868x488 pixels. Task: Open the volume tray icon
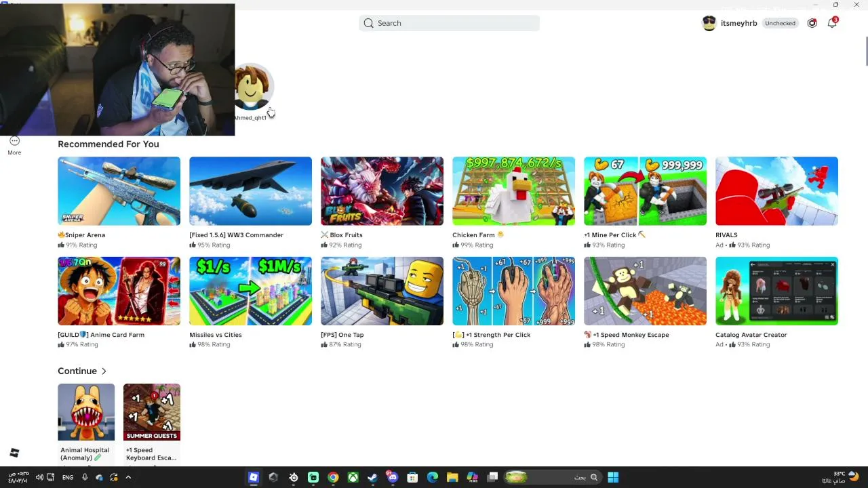pyautogui.click(x=39, y=477)
